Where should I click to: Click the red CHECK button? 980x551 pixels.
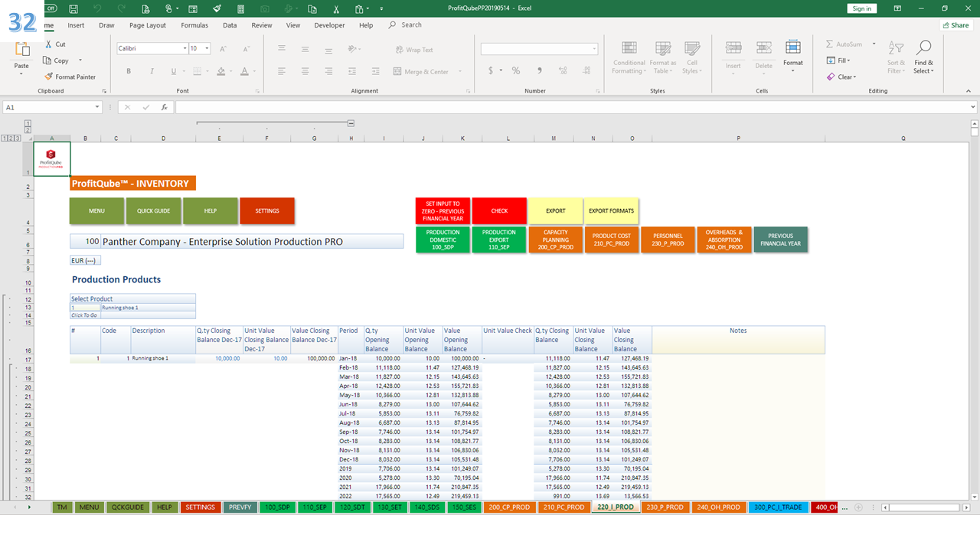499,211
